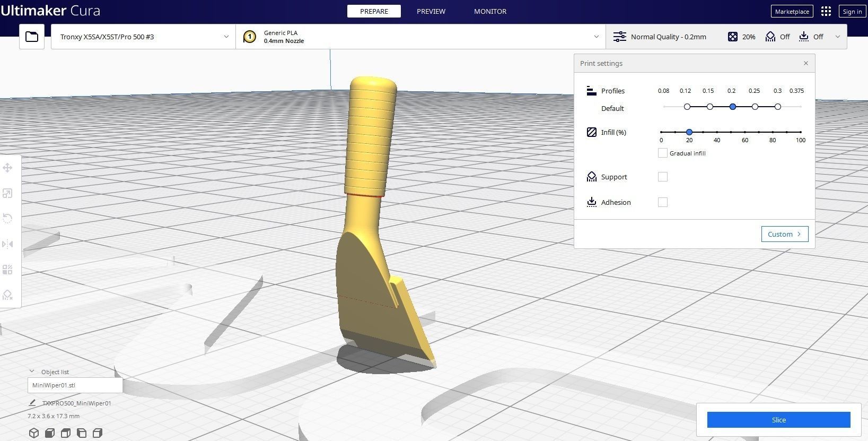Select the Per Model Settings tool
The height and width of the screenshot is (441, 868).
pos(7,270)
